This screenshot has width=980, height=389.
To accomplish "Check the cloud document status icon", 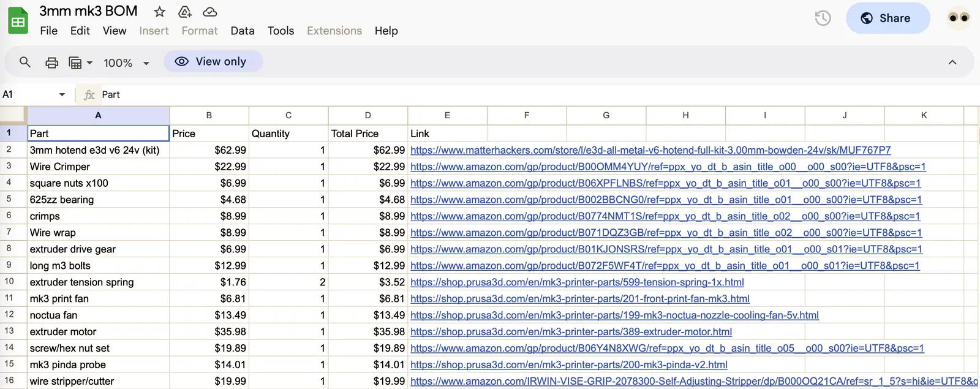I will 209,12.
